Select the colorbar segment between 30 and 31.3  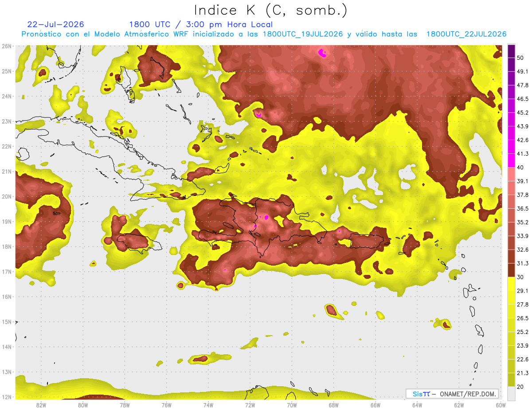[511, 270]
